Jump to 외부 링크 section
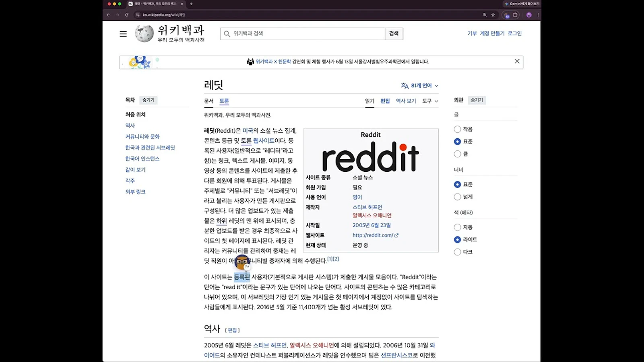This screenshot has width=644, height=362. [135, 192]
